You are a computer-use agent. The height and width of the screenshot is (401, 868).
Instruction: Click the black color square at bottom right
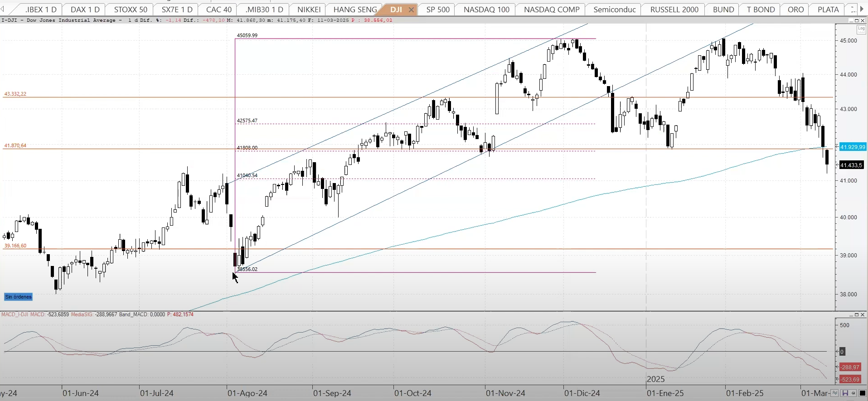862,393
